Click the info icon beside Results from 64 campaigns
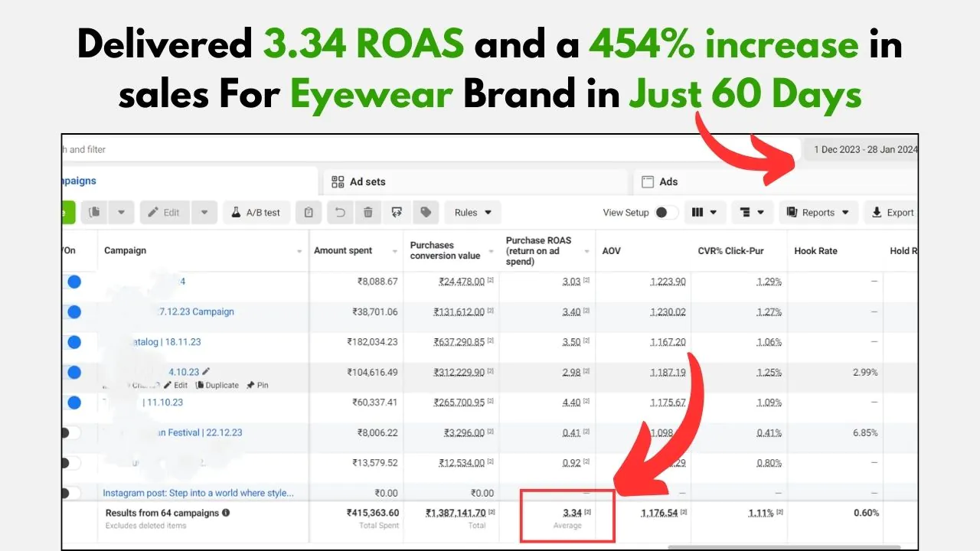 226,513
